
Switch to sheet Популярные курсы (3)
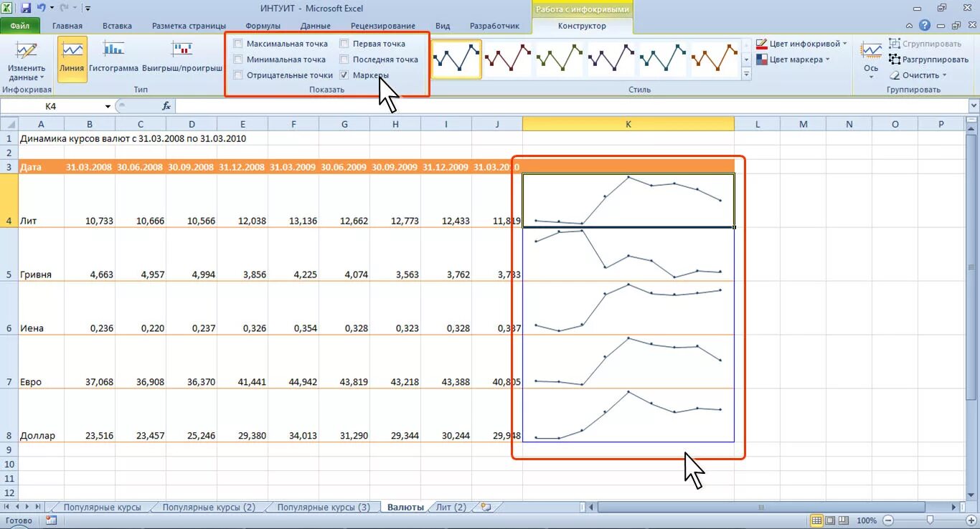[324, 507]
